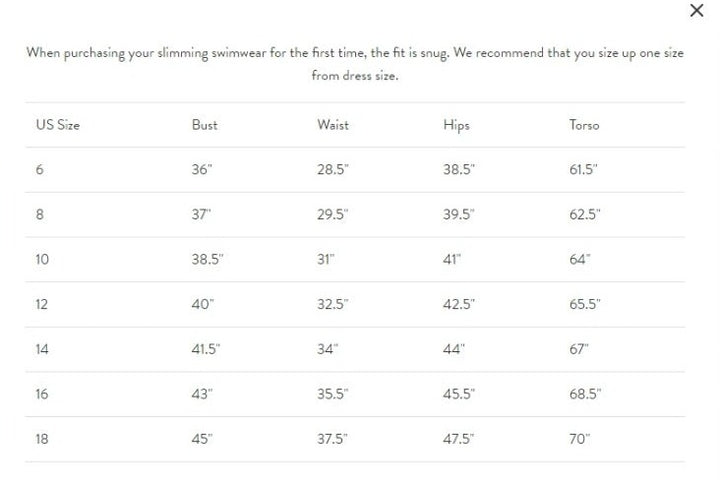Select the US size 12 row label
Screen dimensions: 720x486
click(x=42, y=305)
